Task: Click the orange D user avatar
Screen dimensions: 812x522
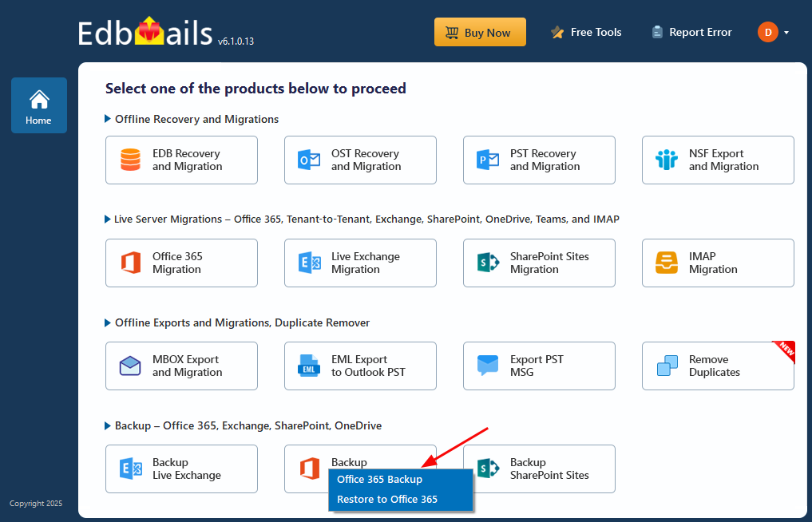Action: 768,32
